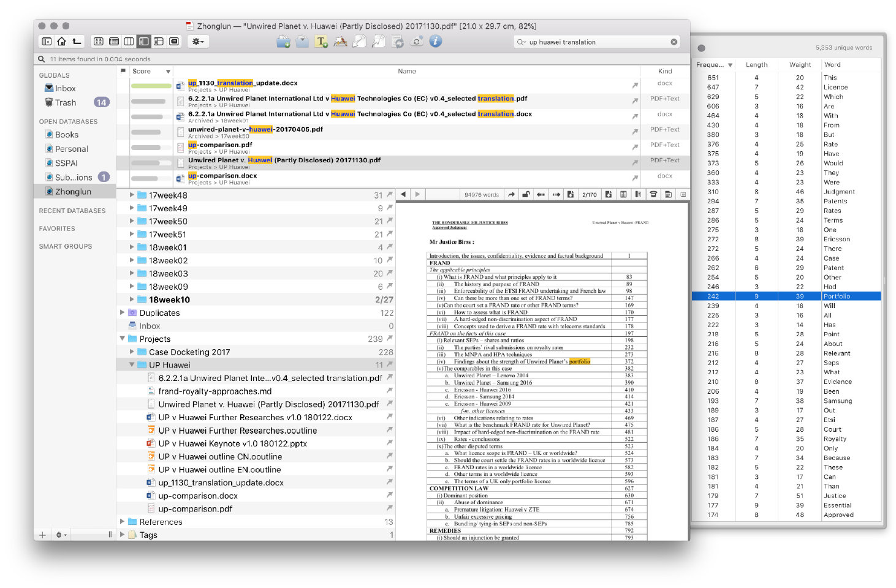Click the unlock padlock icon in viewer bar
Image resolution: width=896 pixels, height=588 pixels.
pyautogui.click(x=526, y=195)
